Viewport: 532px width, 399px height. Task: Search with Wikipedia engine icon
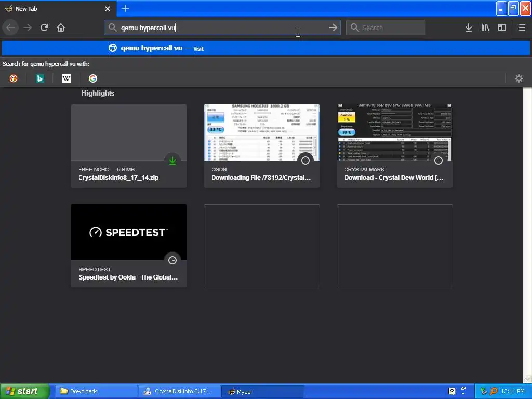pos(66,79)
